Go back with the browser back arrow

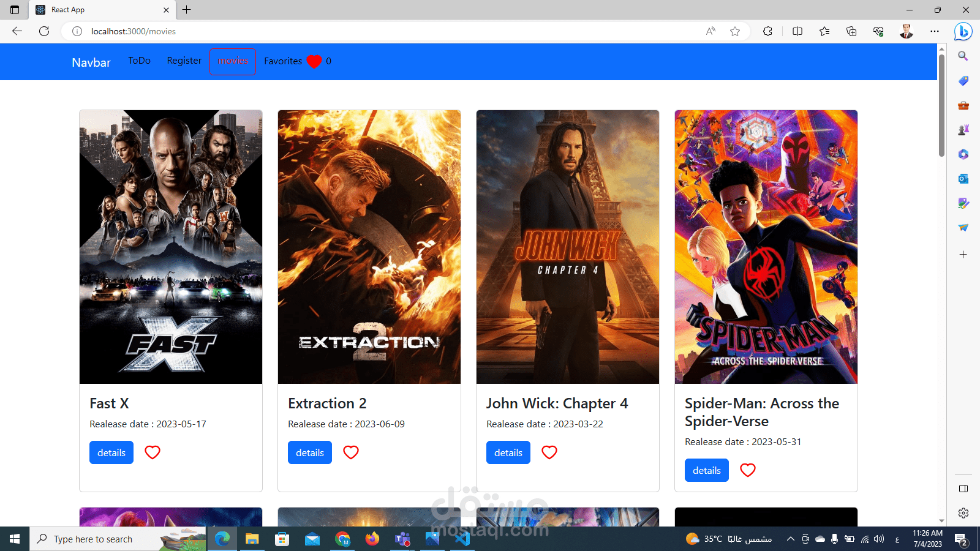(x=17, y=31)
